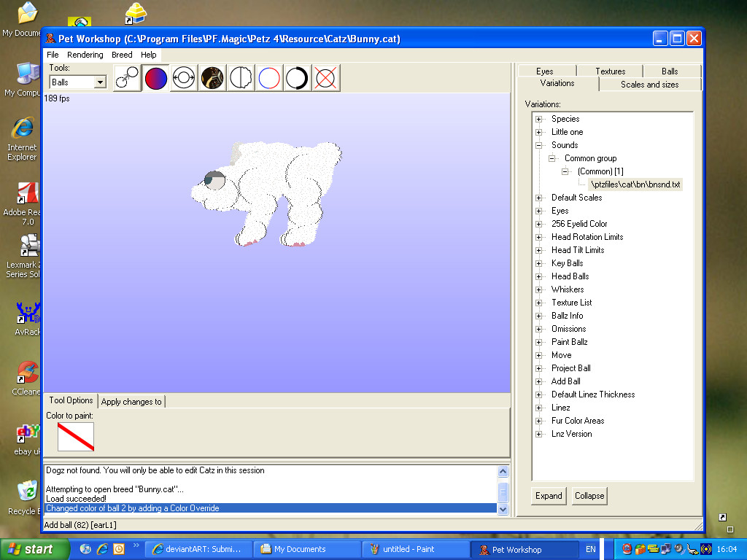Open the Rendering menu

85,55
